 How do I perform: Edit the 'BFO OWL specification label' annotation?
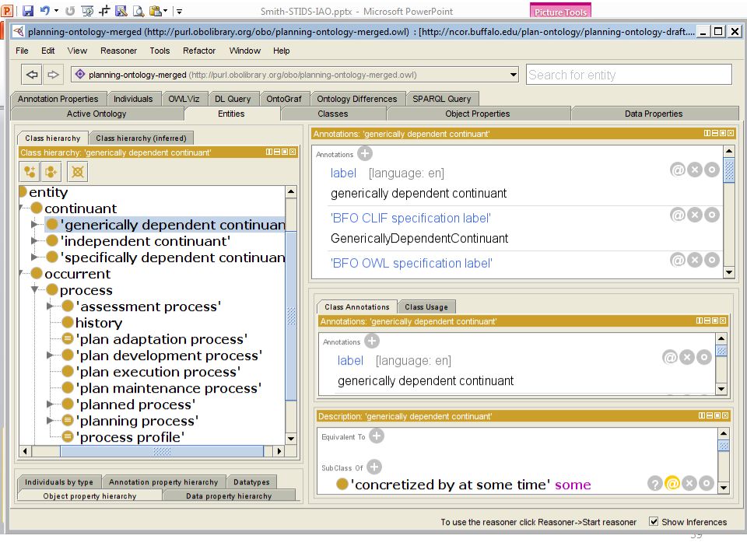[712, 260]
